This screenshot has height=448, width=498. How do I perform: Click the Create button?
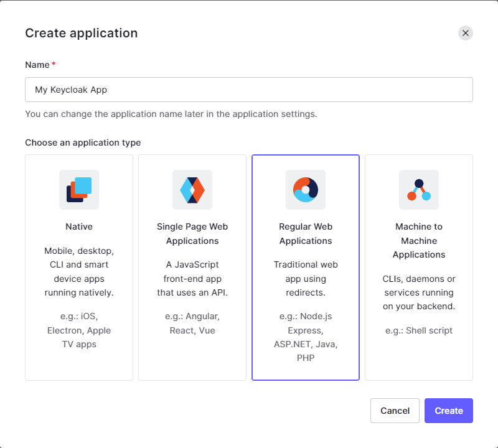(x=448, y=411)
